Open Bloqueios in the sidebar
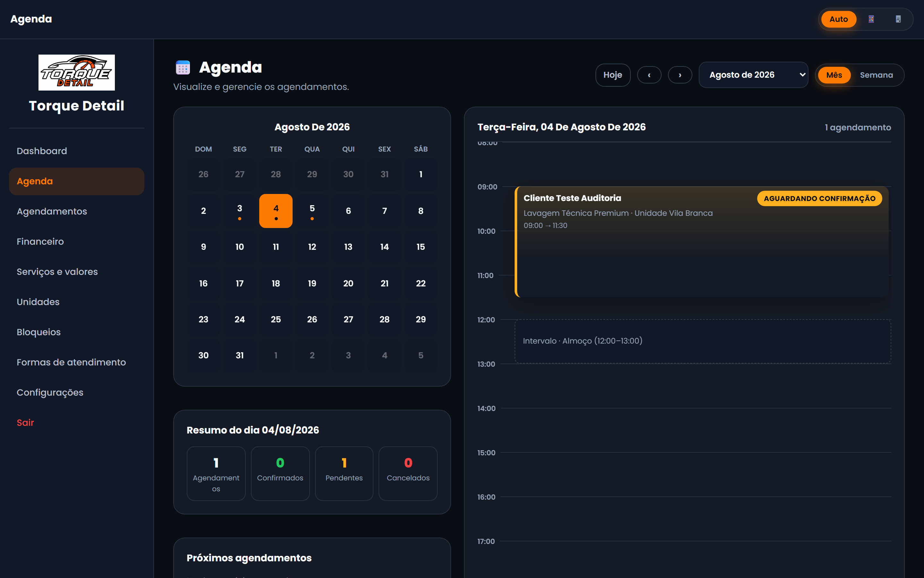Image resolution: width=924 pixels, height=578 pixels. pyautogui.click(x=76, y=332)
